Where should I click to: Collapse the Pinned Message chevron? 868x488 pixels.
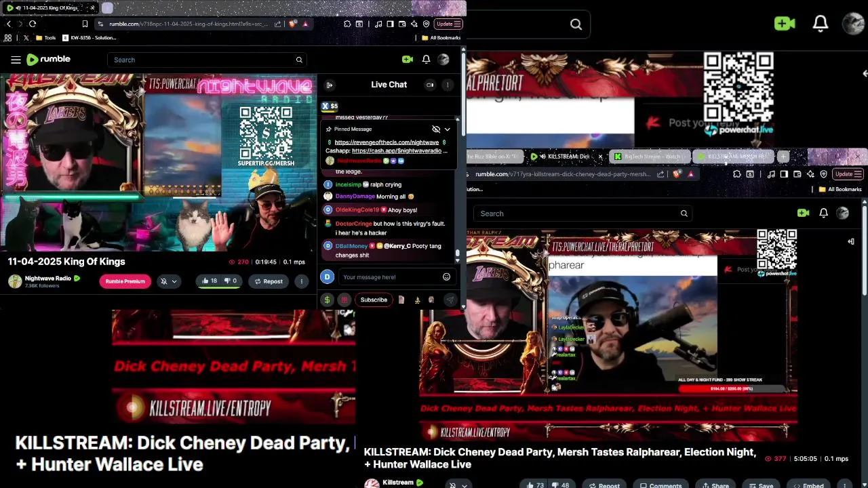tap(447, 129)
